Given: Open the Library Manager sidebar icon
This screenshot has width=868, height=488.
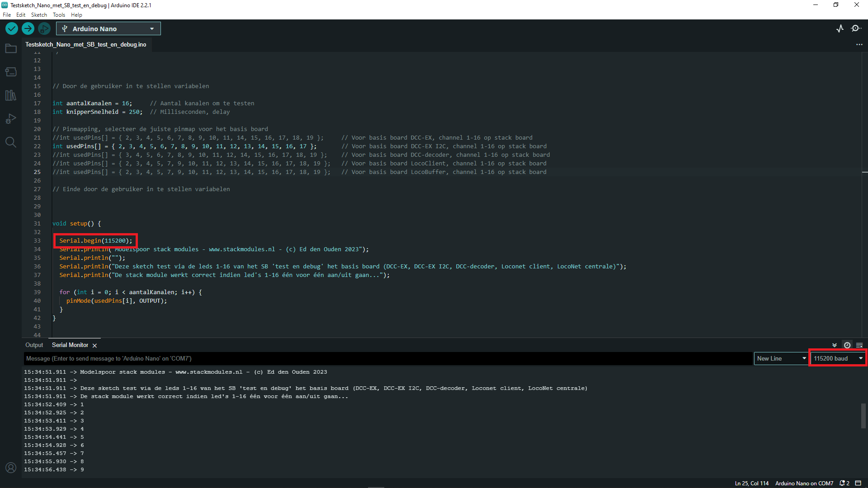Looking at the screenshot, I should point(11,95).
